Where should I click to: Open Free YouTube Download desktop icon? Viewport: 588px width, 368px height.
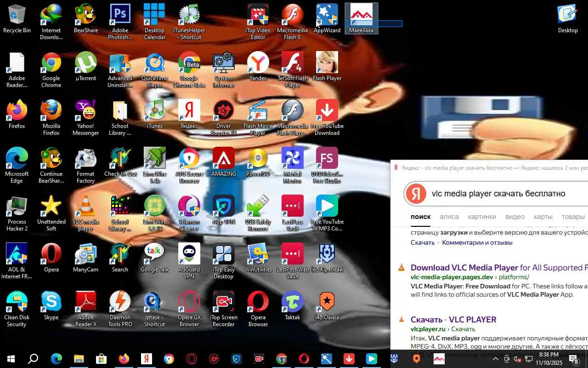click(327, 118)
